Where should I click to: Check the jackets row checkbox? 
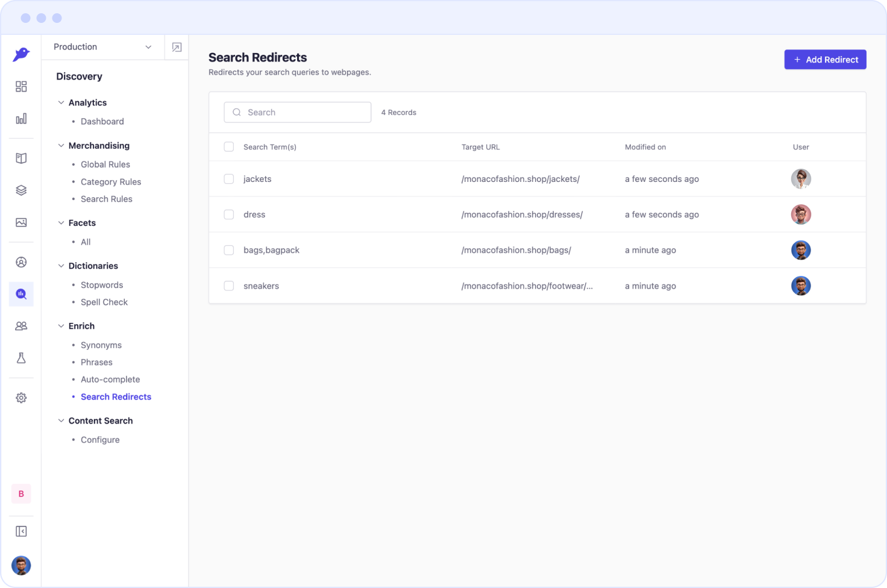coord(229,179)
